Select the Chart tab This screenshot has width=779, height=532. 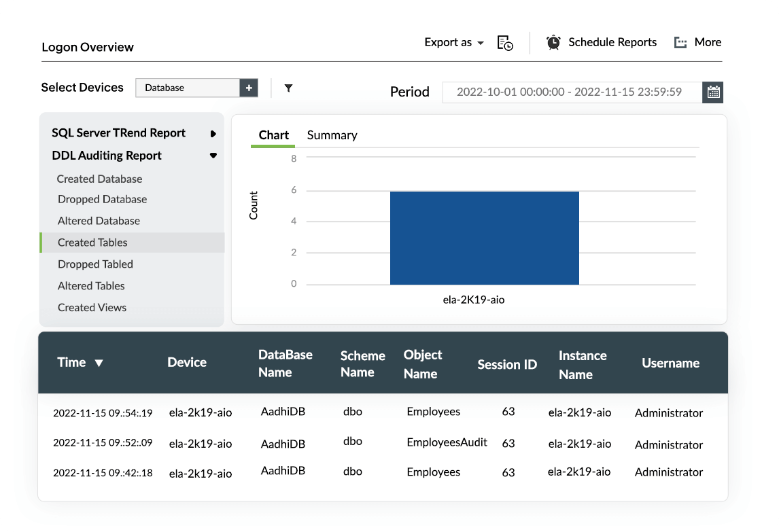(x=273, y=135)
